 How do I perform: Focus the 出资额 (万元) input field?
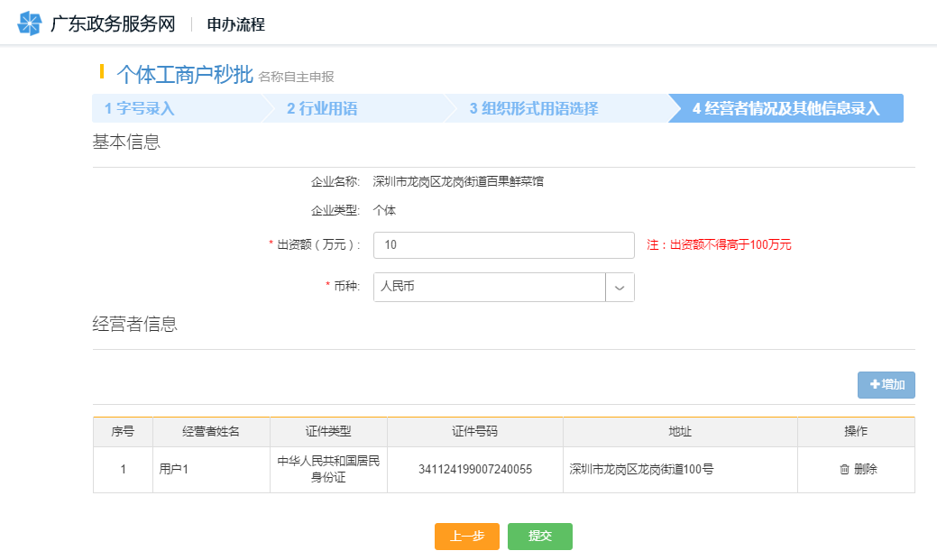pos(503,245)
